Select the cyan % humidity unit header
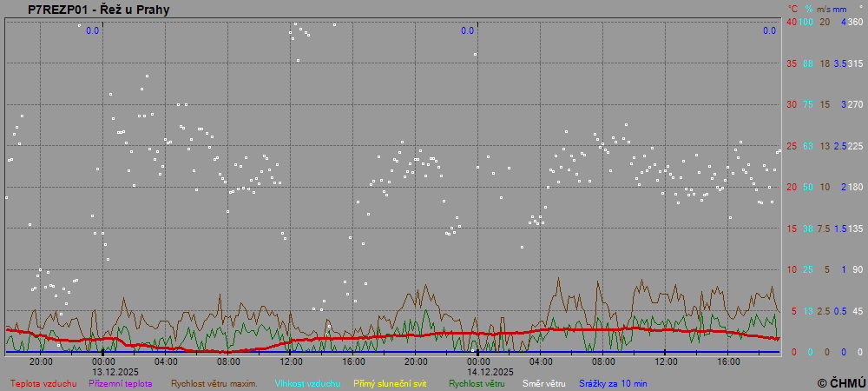The height and width of the screenshot is (391, 868). point(808,9)
